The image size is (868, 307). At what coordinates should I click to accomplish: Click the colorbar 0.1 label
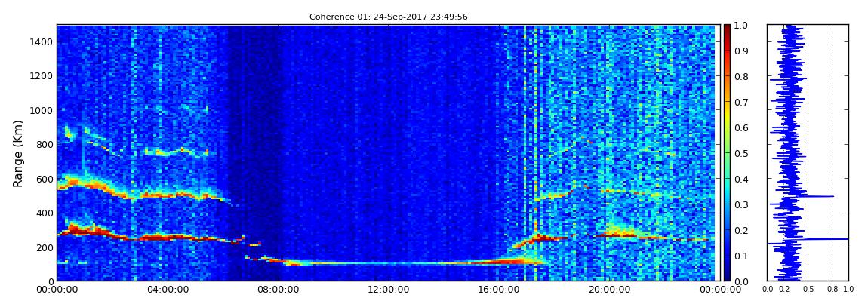[740, 256]
